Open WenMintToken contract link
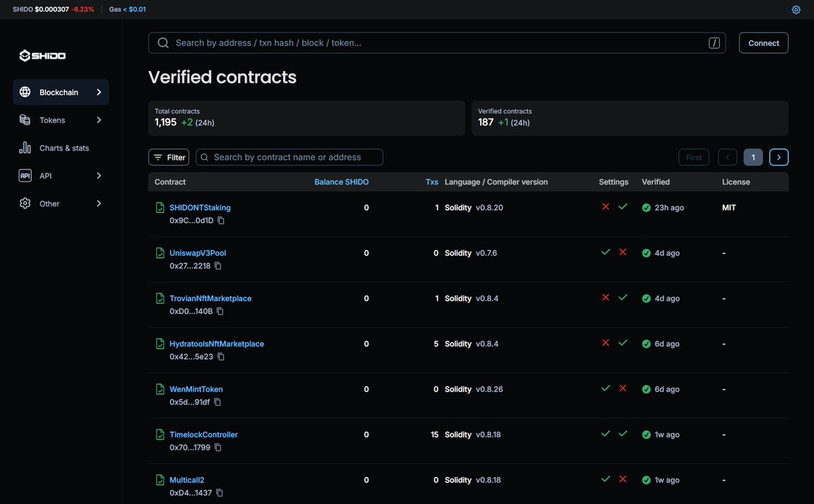The width and height of the screenshot is (814, 504). point(196,389)
